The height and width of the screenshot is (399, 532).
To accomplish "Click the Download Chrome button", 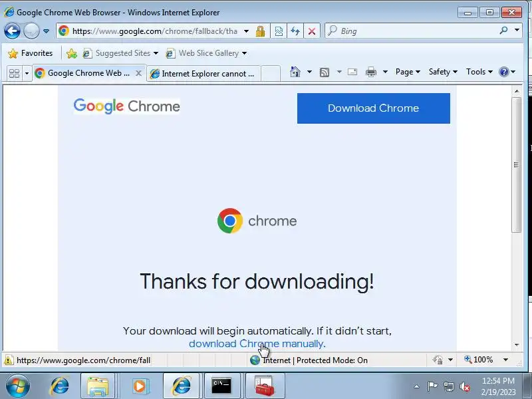I will pyautogui.click(x=374, y=108).
